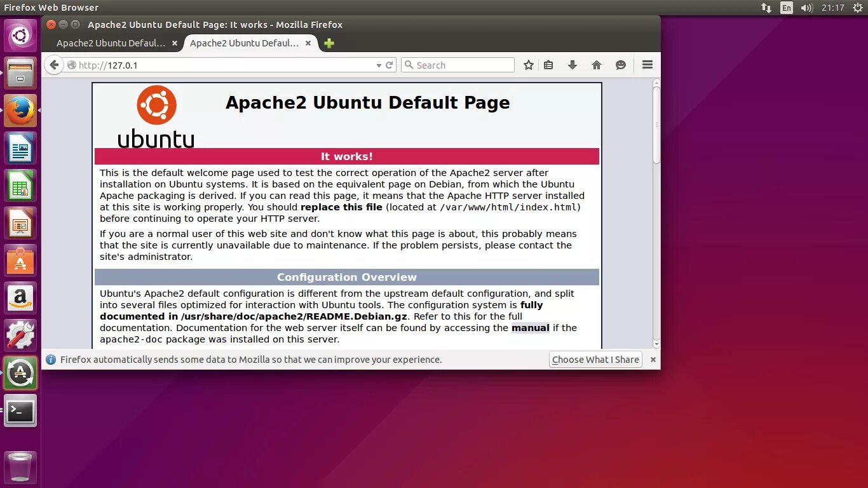Click '/usr/share/doc/apache2/README.Debian.gz' text
This screenshot has height=488, width=868.
click(294, 316)
